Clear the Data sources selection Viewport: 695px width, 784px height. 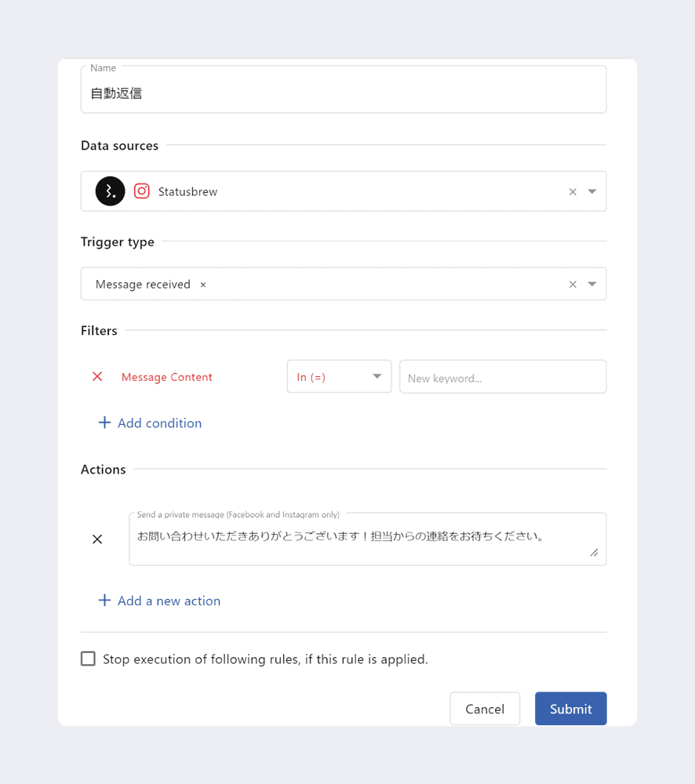(x=573, y=192)
